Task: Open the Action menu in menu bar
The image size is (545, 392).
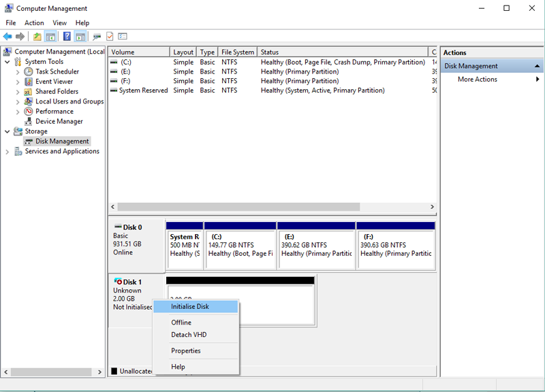Action: (x=34, y=22)
